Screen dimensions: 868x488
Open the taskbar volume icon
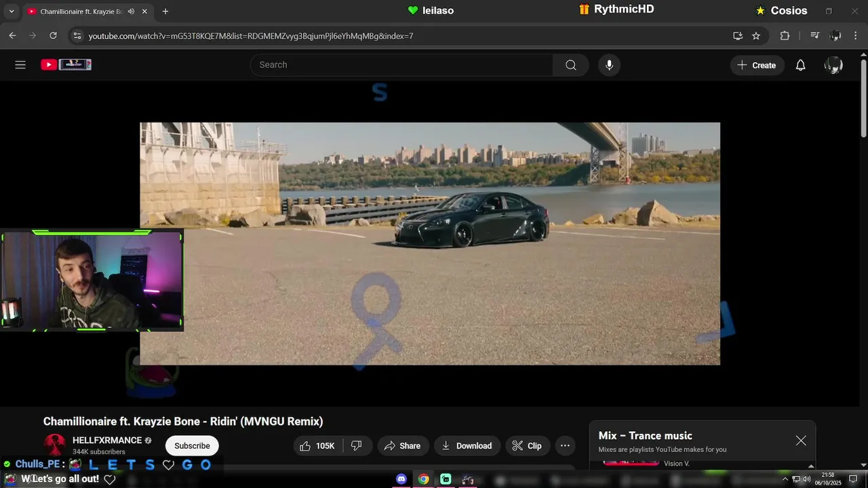[x=807, y=479]
